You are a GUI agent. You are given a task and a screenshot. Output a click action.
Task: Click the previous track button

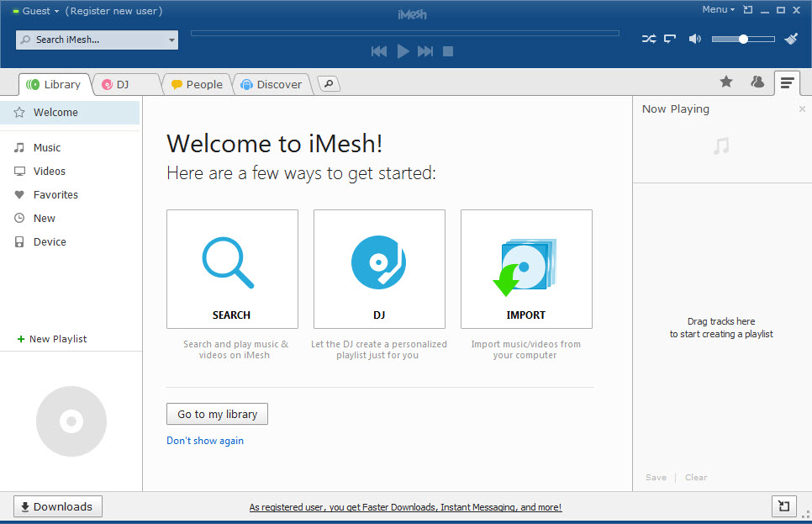click(379, 51)
